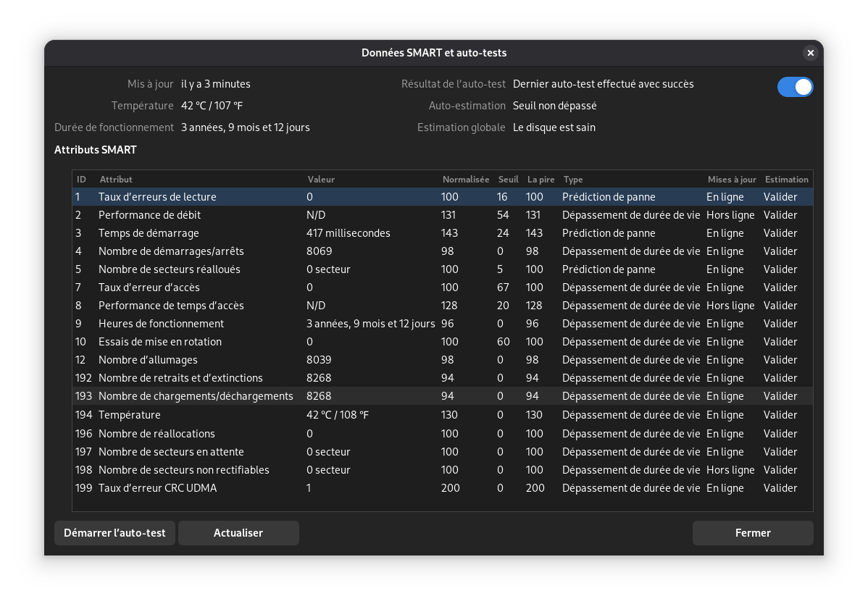This screenshot has width=868, height=604.
Task: Select the Taux d'erreurs de lecture row
Action: tap(443, 197)
